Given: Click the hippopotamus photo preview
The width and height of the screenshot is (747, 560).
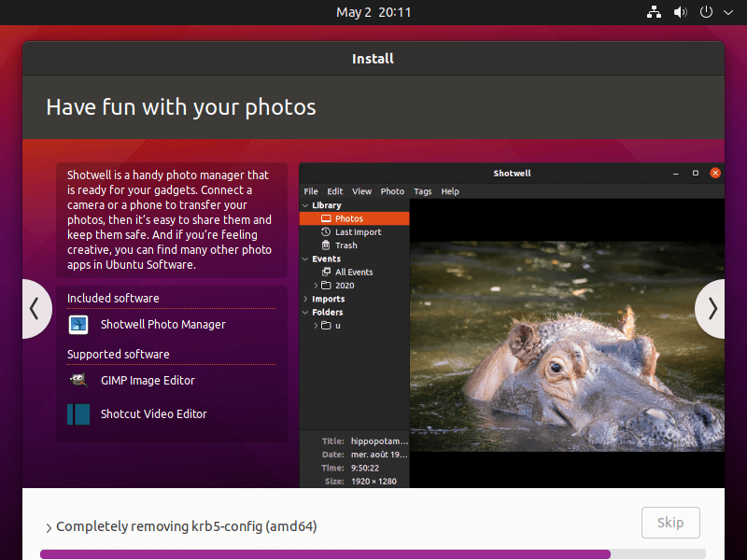Looking at the screenshot, I should tap(567, 346).
